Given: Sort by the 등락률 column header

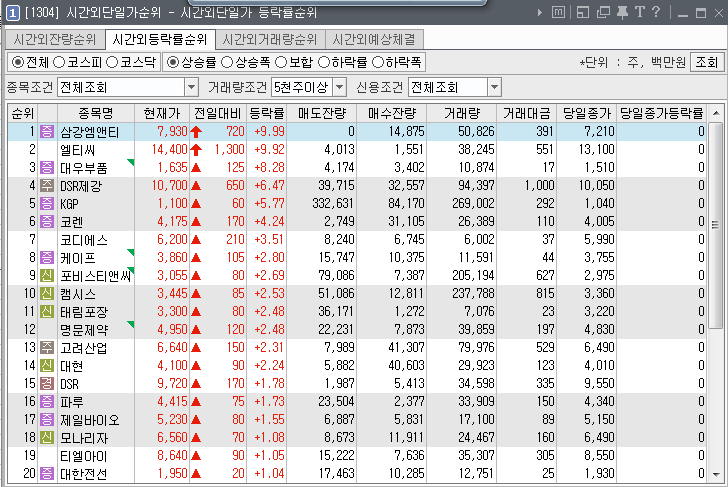Looking at the screenshot, I should (266, 113).
